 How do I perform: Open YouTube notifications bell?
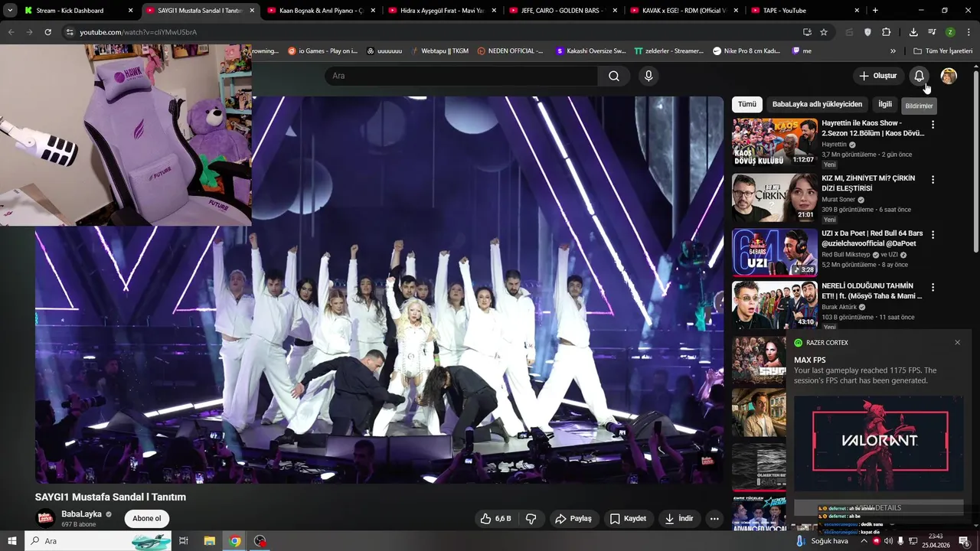[x=919, y=76]
